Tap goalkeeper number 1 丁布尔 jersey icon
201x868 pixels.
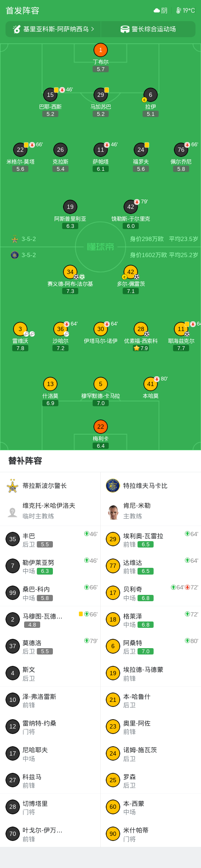click(100, 50)
